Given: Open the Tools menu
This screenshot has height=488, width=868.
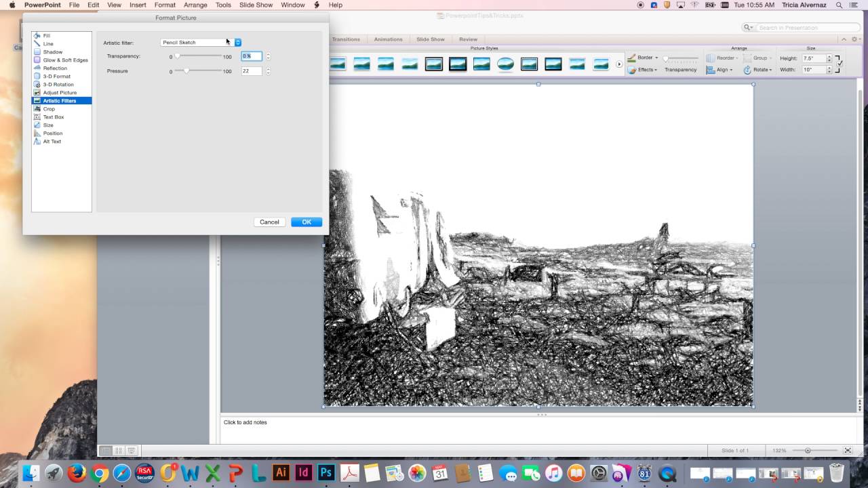Looking at the screenshot, I should click(223, 5).
